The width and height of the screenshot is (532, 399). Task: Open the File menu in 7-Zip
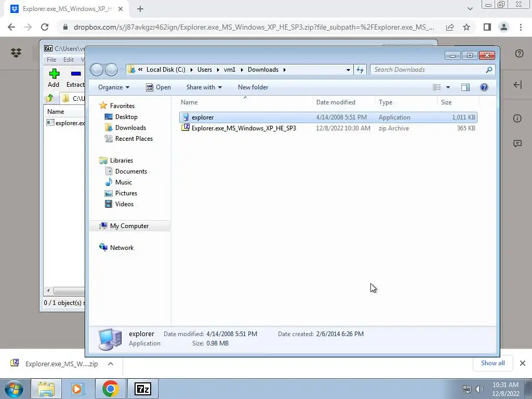[x=51, y=60]
